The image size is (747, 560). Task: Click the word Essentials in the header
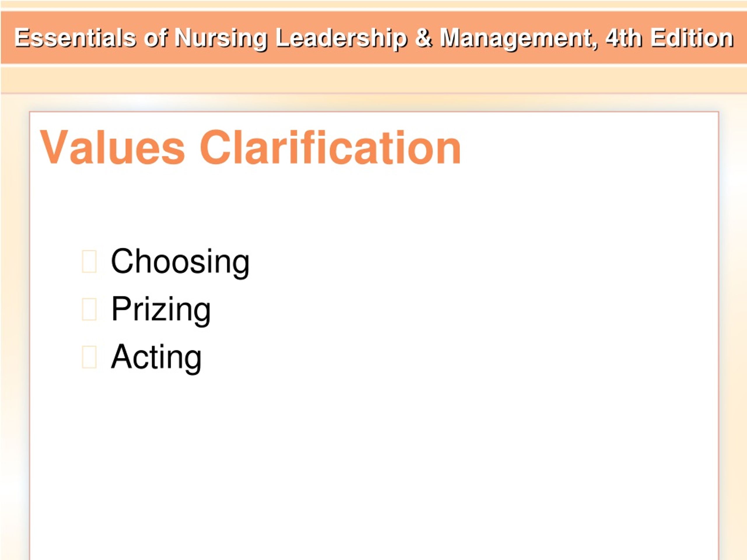coord(75,38)
